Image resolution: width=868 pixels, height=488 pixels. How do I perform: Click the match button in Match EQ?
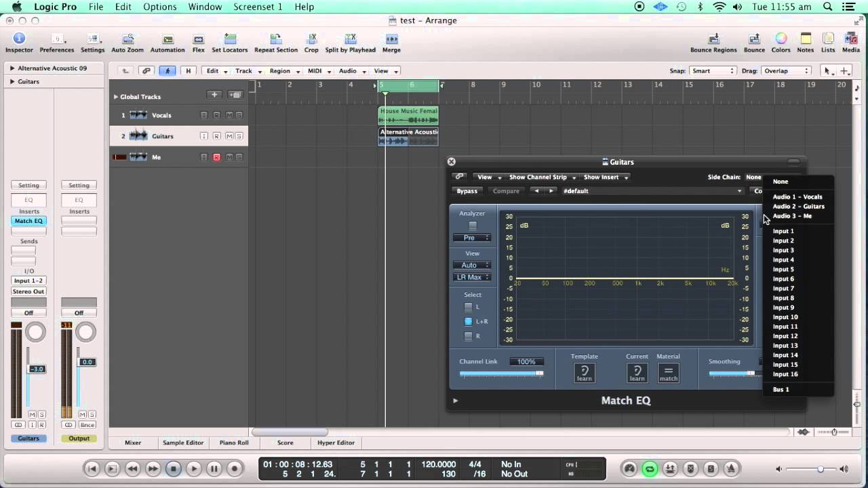668,373
